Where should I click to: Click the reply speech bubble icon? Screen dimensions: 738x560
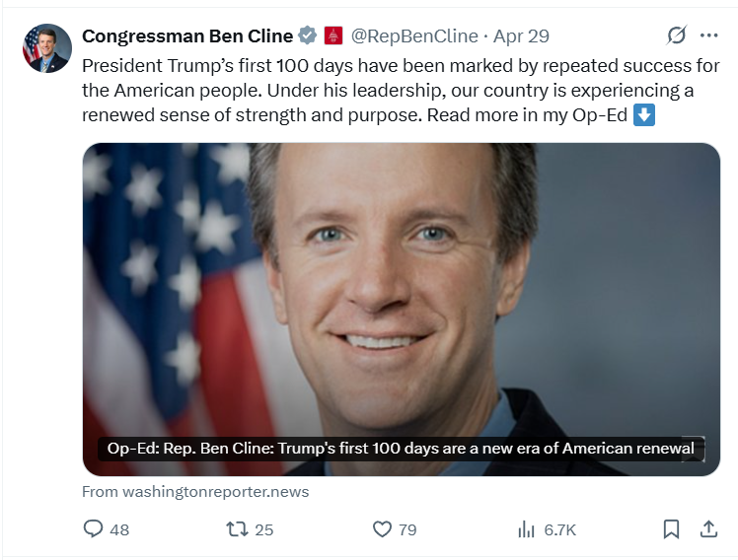click(93, 529)
